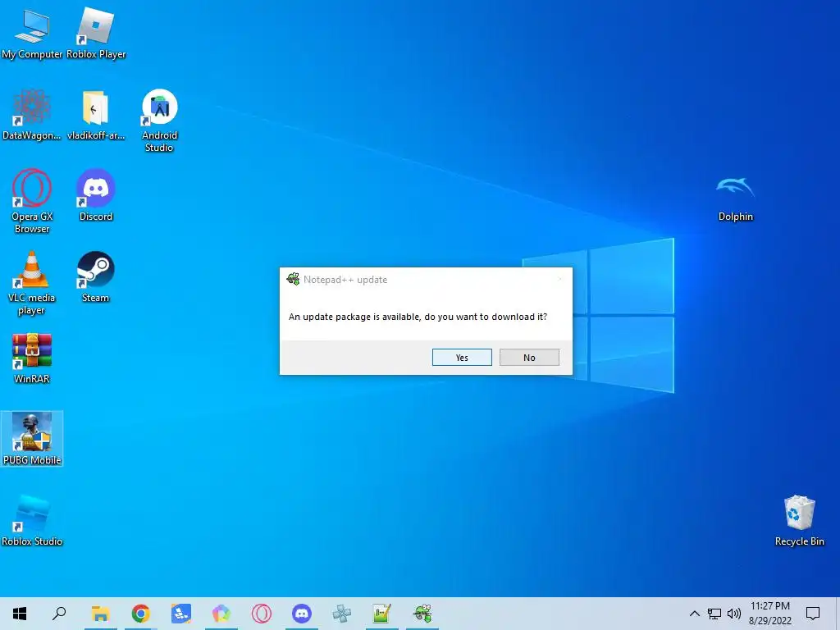Select the Roblox Studio desktop shortcut
This screenshot has width=840, height=630.
point(32,520)
